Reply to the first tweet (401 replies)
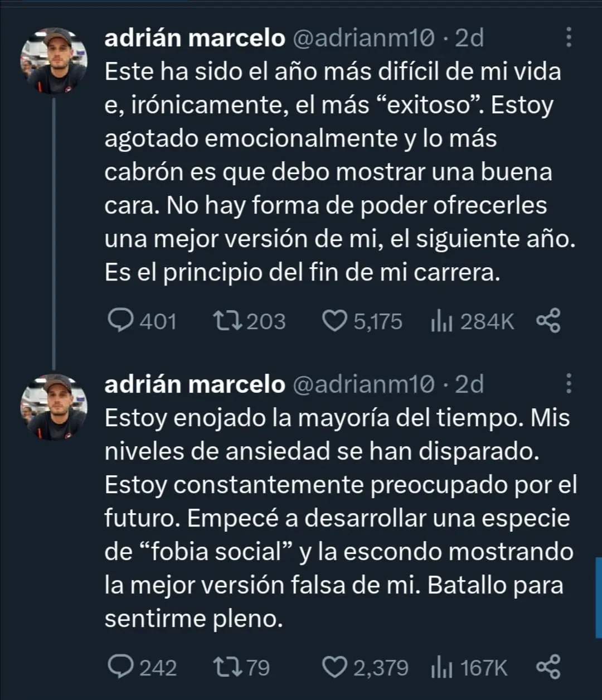This screenshot has width=602, height=700. point(118,321)
